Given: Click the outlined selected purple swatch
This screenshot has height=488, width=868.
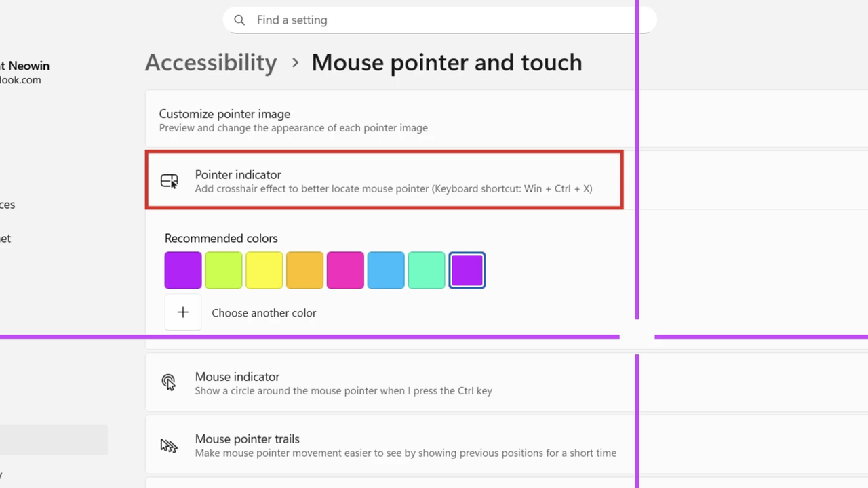Looking at the screenshot, I should point(467,270).
